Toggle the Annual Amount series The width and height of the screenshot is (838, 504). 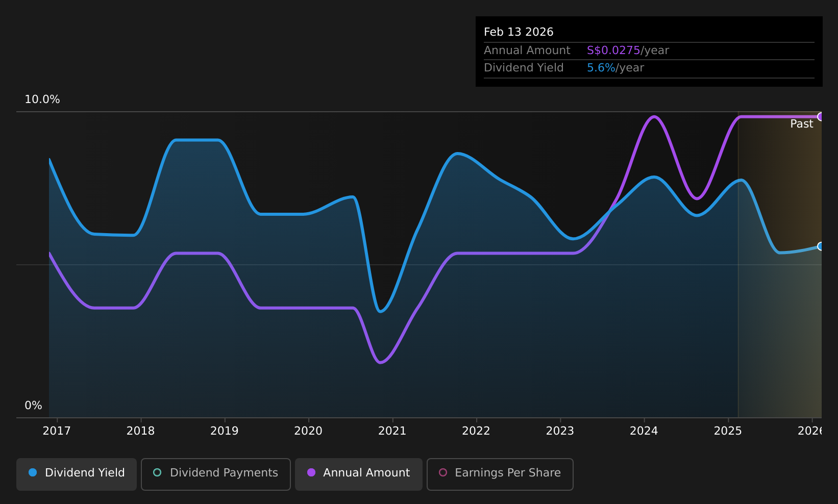pos(358,474)
